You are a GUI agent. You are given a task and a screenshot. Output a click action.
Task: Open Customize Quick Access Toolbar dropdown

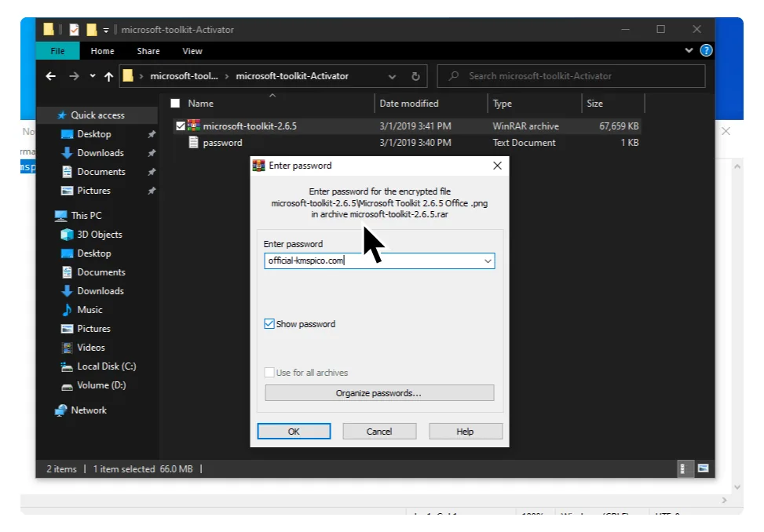[106, 30]
